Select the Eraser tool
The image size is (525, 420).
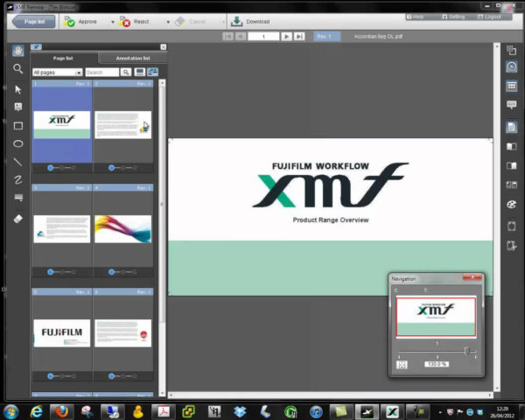[18, 219]
